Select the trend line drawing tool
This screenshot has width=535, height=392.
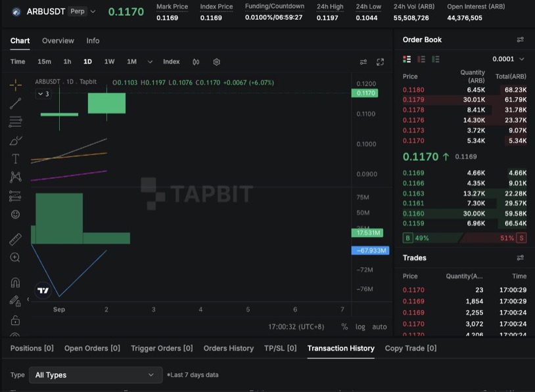point(15,103)
